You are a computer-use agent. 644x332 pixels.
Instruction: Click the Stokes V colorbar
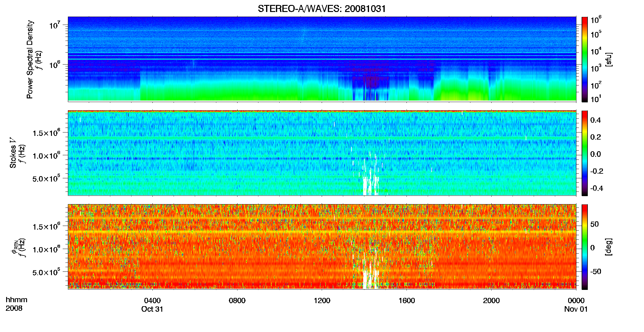click(585, 153)
